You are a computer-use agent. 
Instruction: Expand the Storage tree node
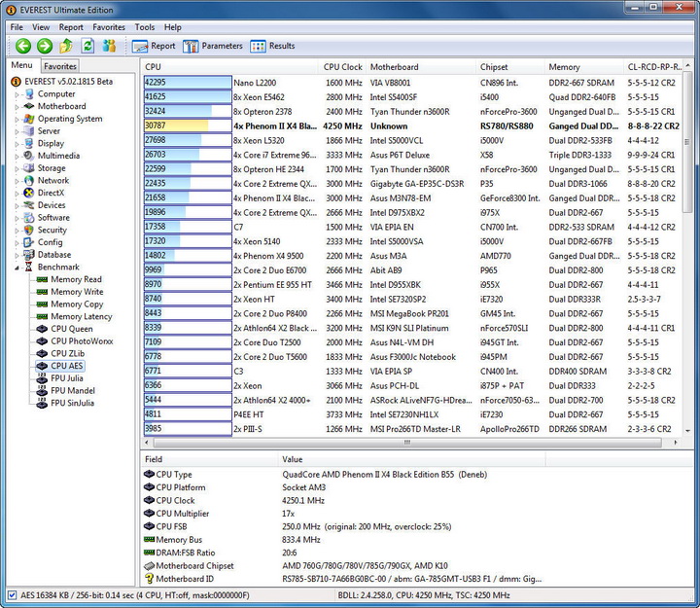(x=17, y=168)
